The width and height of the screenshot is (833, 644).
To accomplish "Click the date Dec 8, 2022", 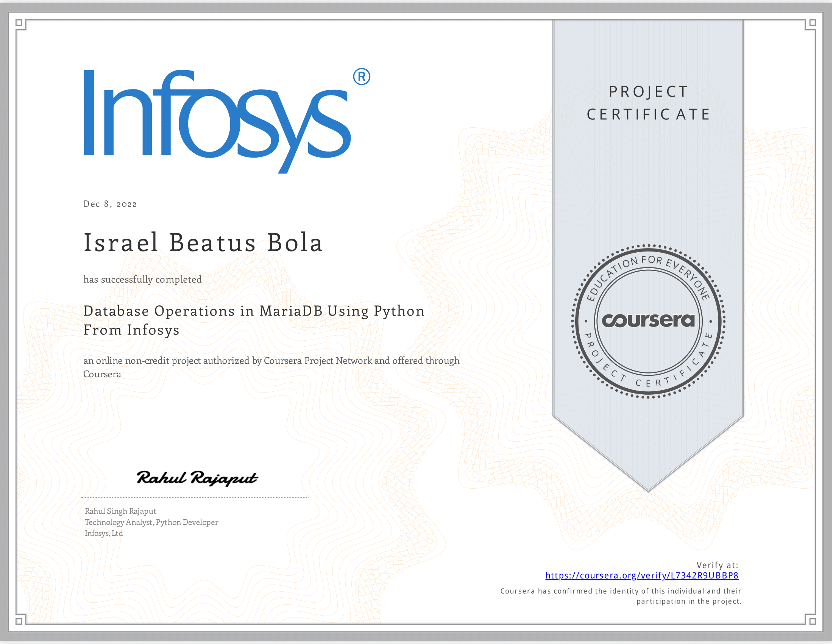I will (110, 204).
